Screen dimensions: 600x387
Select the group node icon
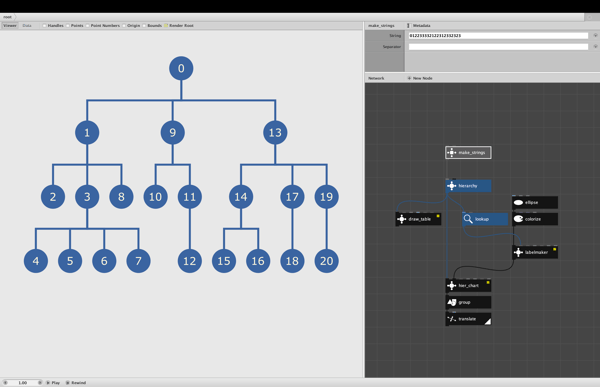pos(452,302)
